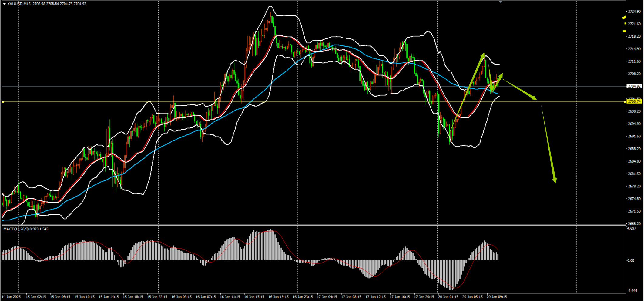The image size is (644, 301).
Task: Click the left anchor handle of the yellow line
Action: (3, 102)
